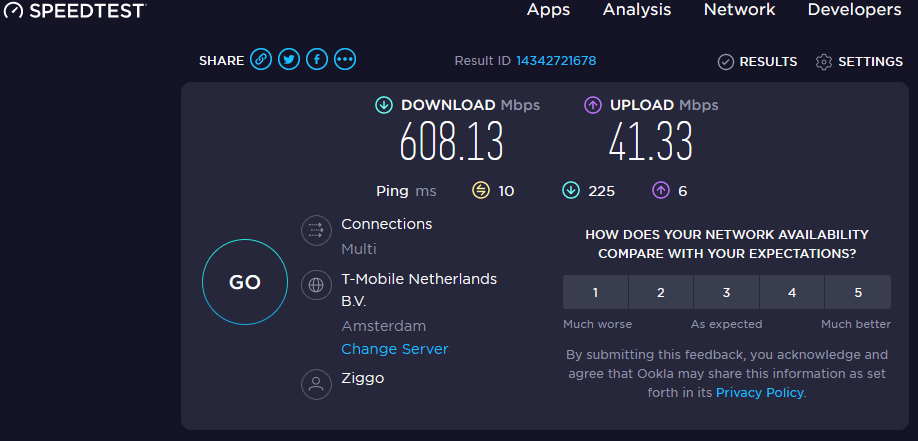Click the Speedtest logo
This screenshot has height=441, width=918.
pos(73,10)
